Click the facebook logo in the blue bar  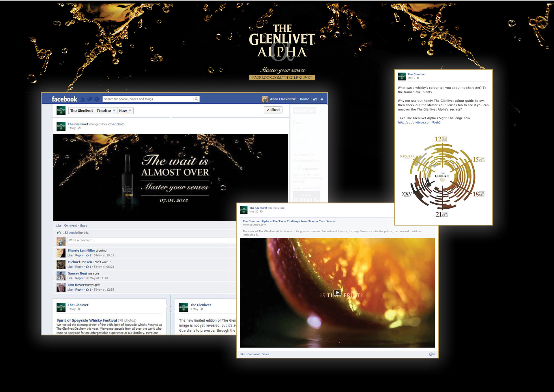pos(64,99)
